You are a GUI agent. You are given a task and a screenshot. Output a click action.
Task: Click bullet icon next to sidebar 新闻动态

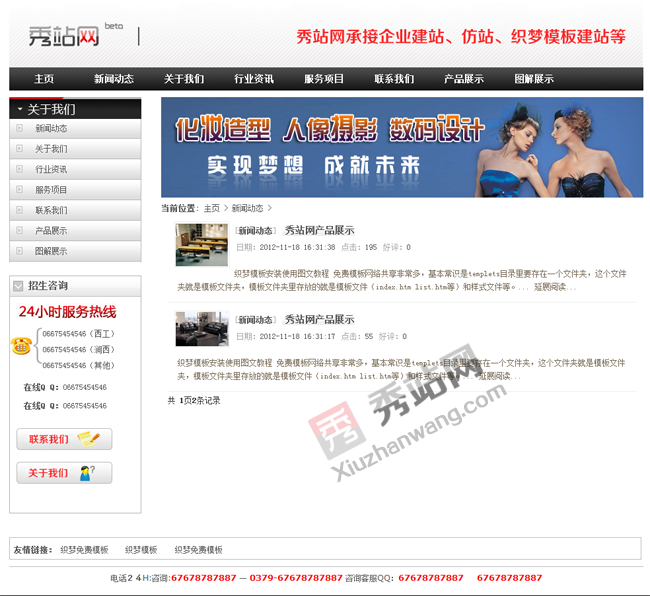(19, 129)
